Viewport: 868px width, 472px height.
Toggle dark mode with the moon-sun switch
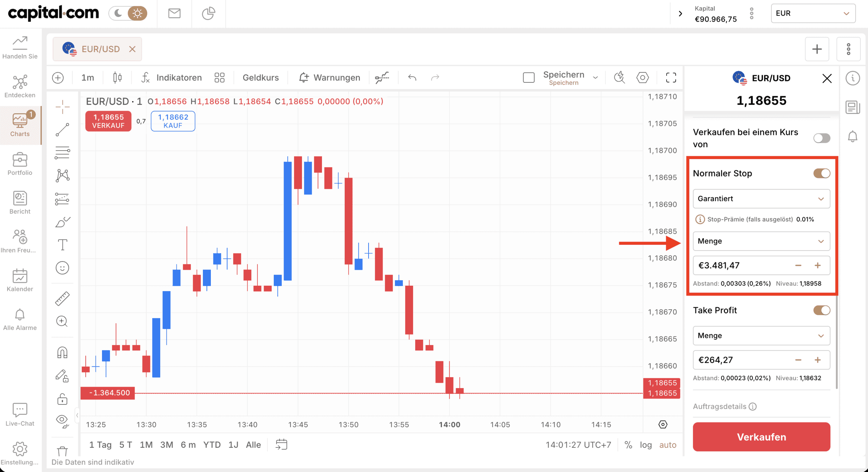coord(128,13)
